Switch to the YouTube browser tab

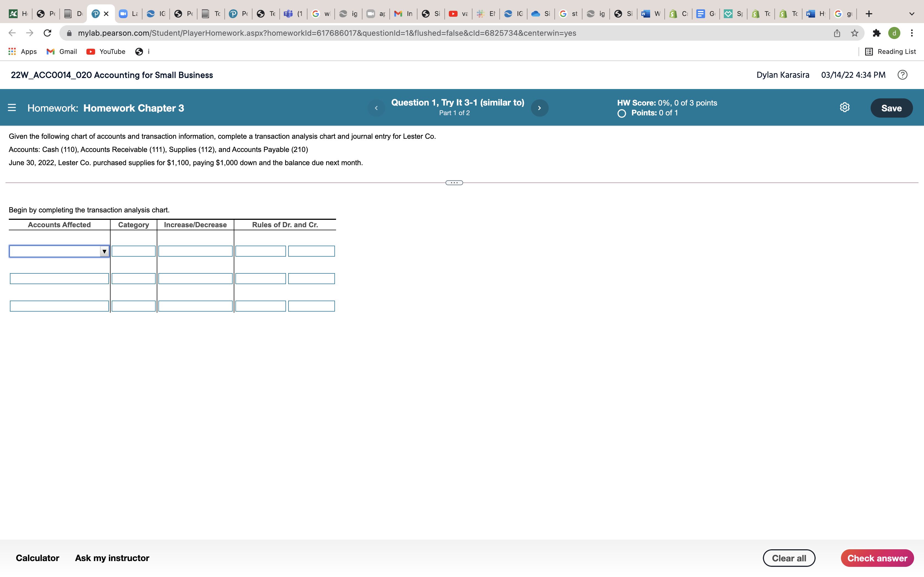458,14
